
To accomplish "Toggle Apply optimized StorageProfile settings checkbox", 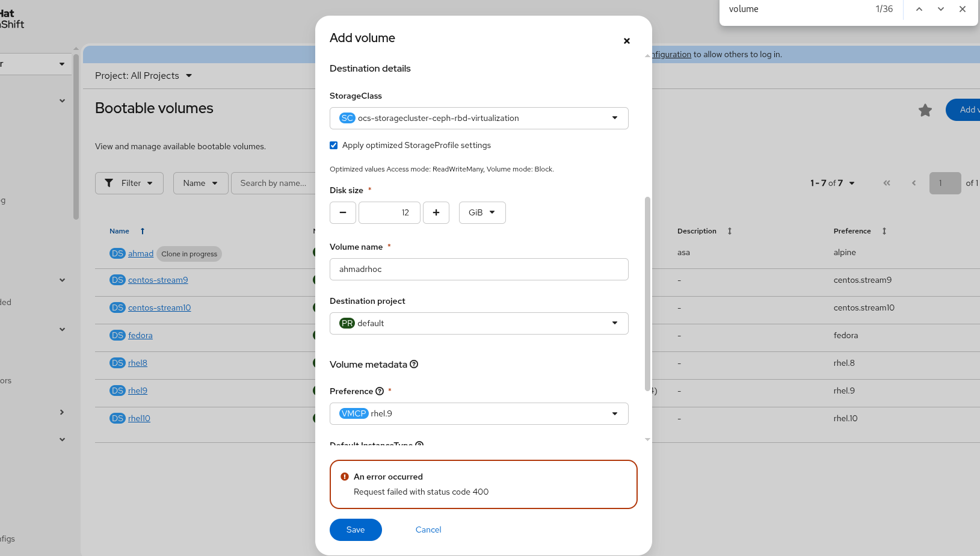I will point(334,145).
